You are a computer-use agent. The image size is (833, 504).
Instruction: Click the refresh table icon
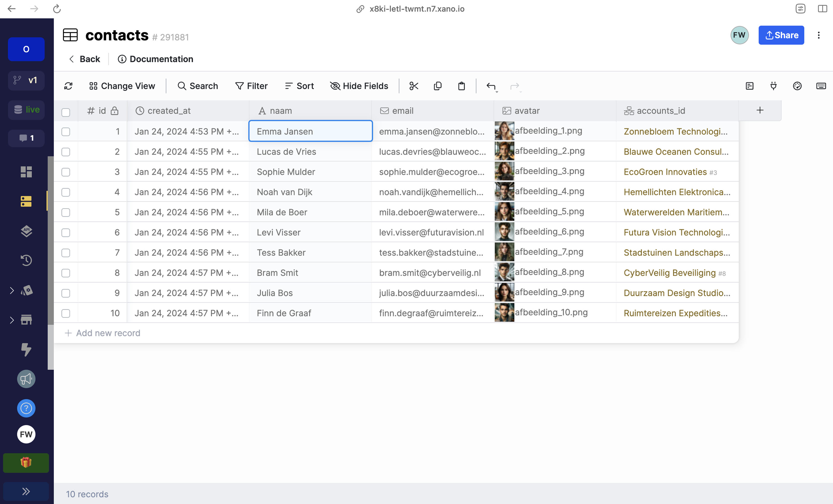(x=68, y=86)
